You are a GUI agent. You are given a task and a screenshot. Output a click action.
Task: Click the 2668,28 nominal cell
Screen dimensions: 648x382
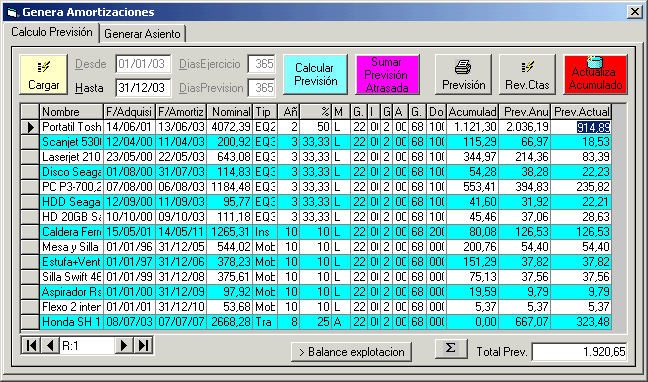229,322
